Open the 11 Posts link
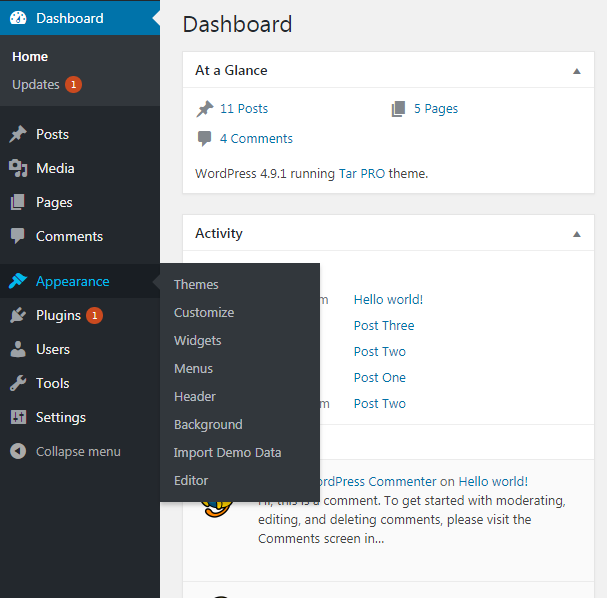Viewport: 607px width, 598px height. coord(243,109)
